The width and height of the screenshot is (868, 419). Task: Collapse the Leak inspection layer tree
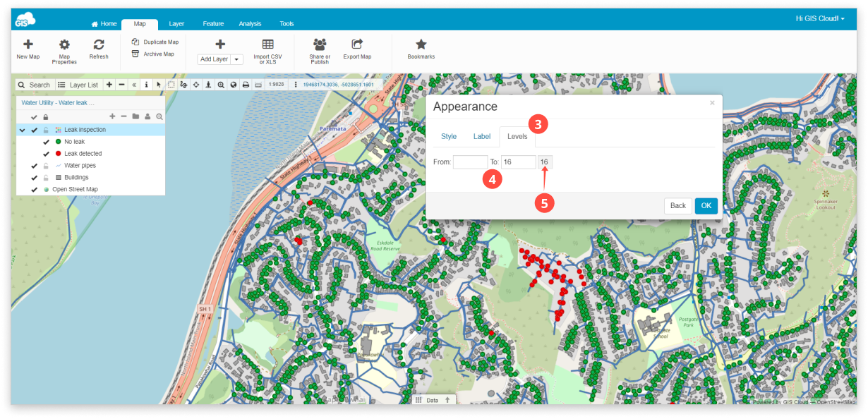click(22, 129)
